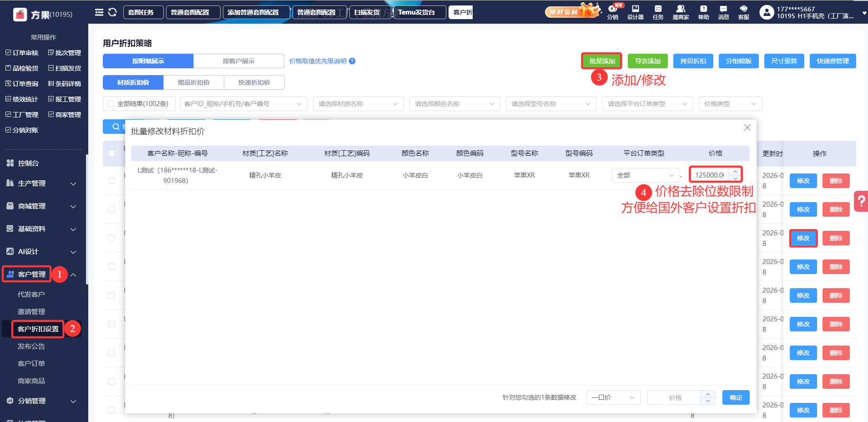Open the 帮助 help icon in the header
The image size is (868, 422).
pyautogui.click(x=703, y=12)
